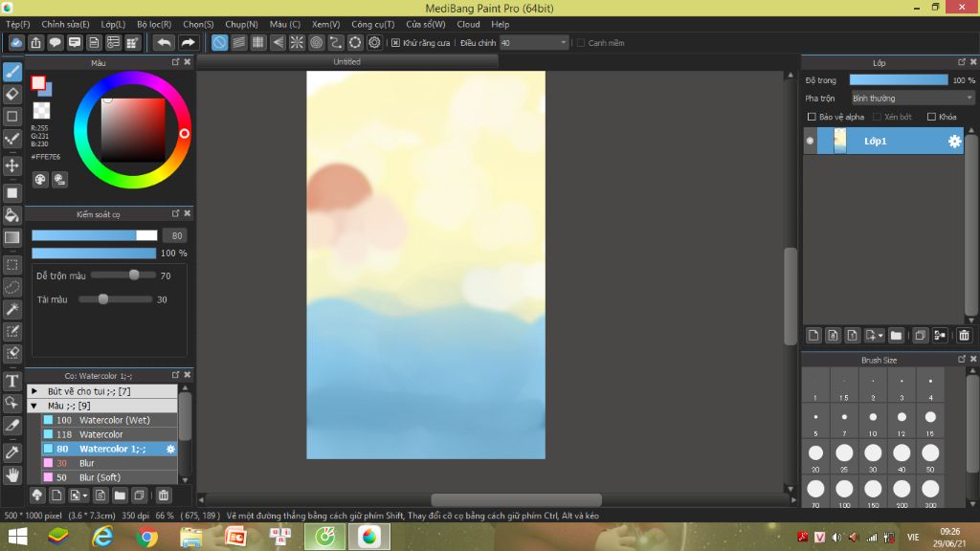Select the Hand pan tool
Viewport: 980px width, 551px height.
[x=11, y=474]
